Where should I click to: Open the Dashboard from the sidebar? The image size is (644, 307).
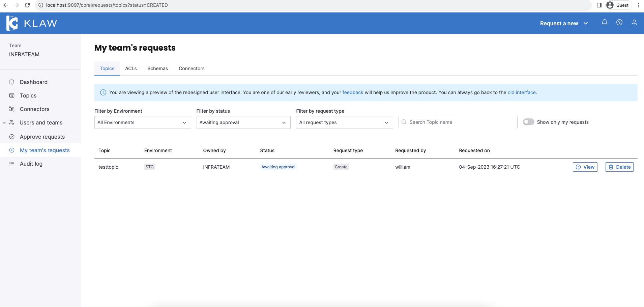(33, 82)
